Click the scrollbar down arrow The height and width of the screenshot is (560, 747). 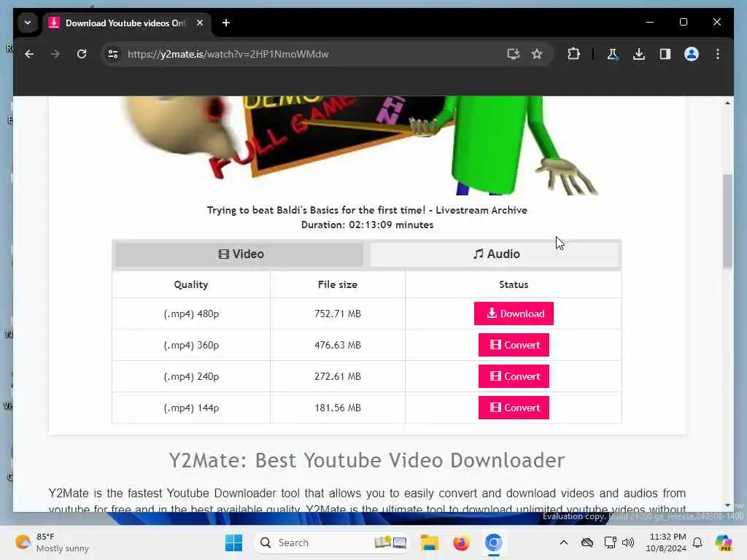click(x=727, y=505)
